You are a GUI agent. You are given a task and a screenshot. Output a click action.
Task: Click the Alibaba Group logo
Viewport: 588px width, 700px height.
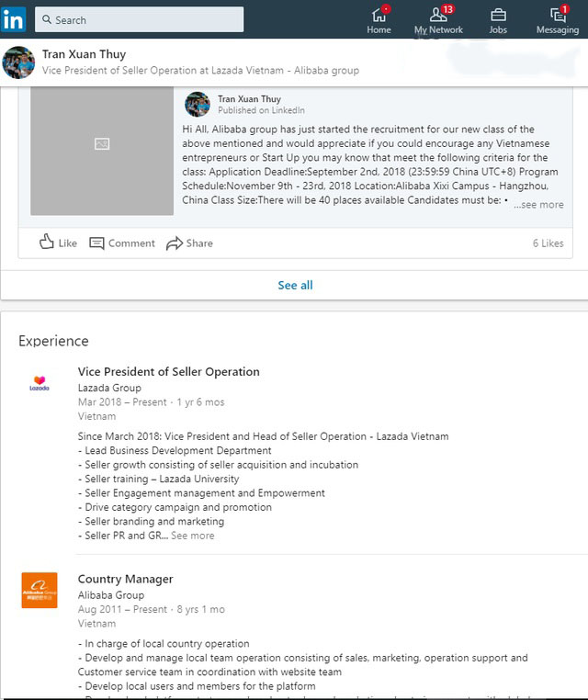pyautogui.click(x=40, y=590)
